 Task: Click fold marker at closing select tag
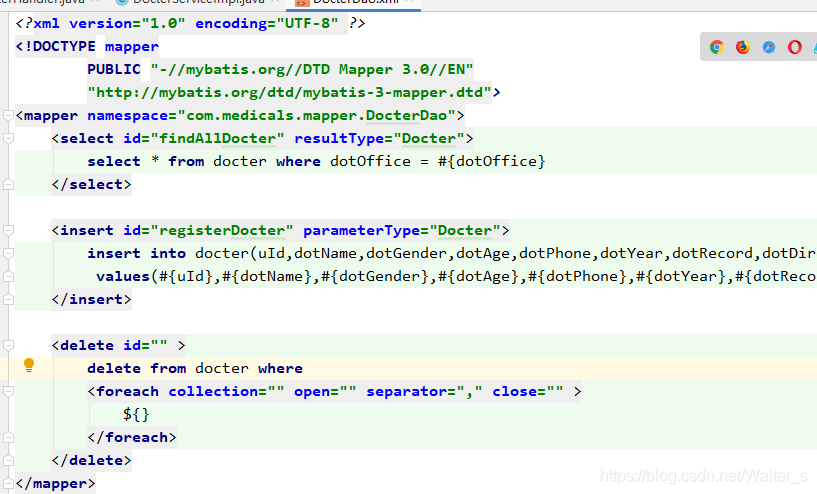(x=8, y=184)
